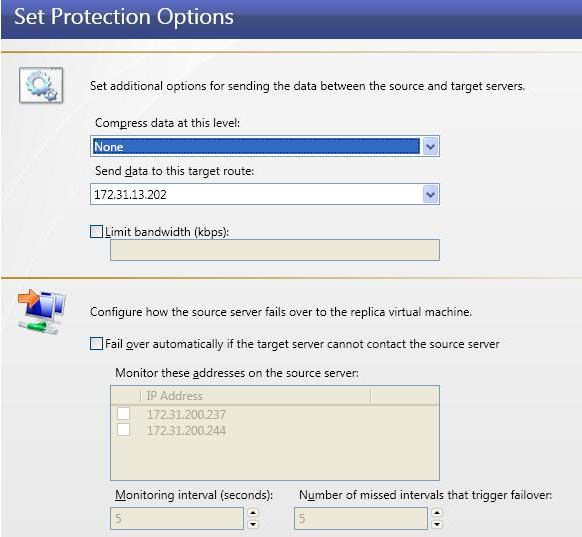The width and height of the screenshot is (582, 537).
Task: Enable automatic failover checkbox
Action: [96, 344]
